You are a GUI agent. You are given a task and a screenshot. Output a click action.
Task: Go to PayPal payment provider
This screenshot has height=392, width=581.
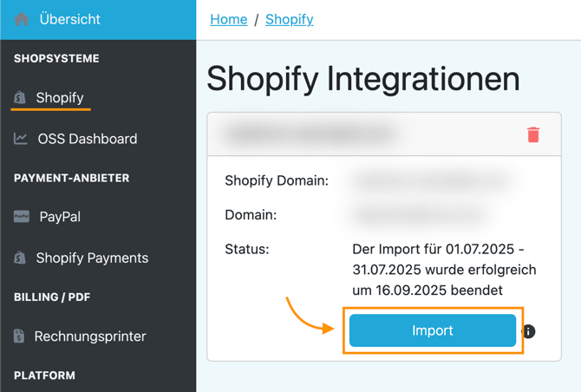(x=60, y=217)
